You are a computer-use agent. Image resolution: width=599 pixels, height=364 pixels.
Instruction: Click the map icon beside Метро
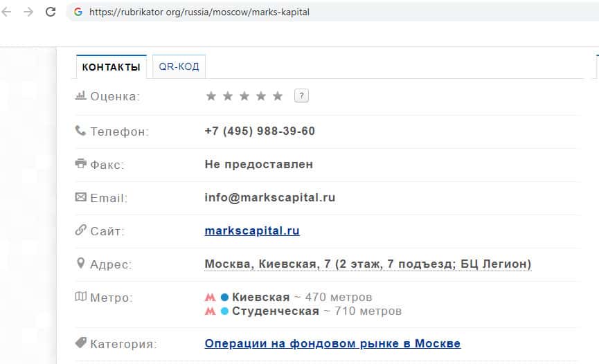[x=80, y=296]
